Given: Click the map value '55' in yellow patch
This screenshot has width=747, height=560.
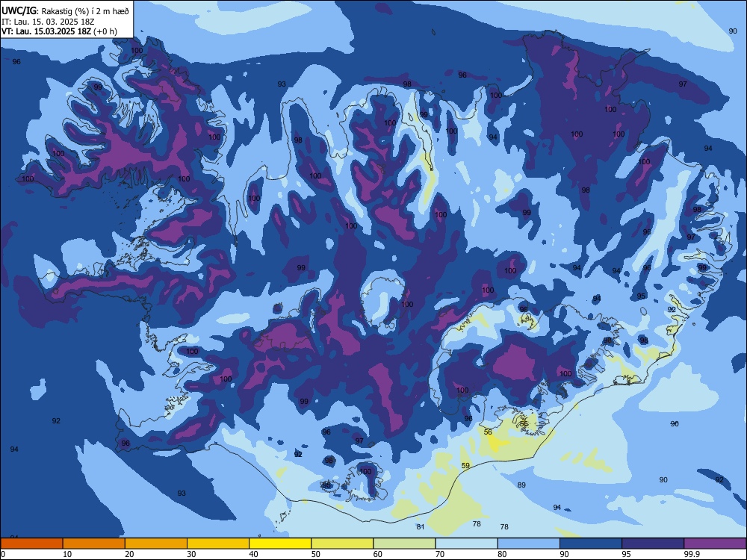Looking at the screenshot, I should point(524,424).
